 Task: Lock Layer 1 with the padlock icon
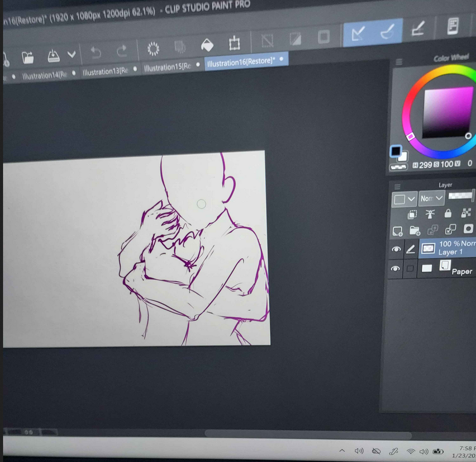tap(448, 214)
